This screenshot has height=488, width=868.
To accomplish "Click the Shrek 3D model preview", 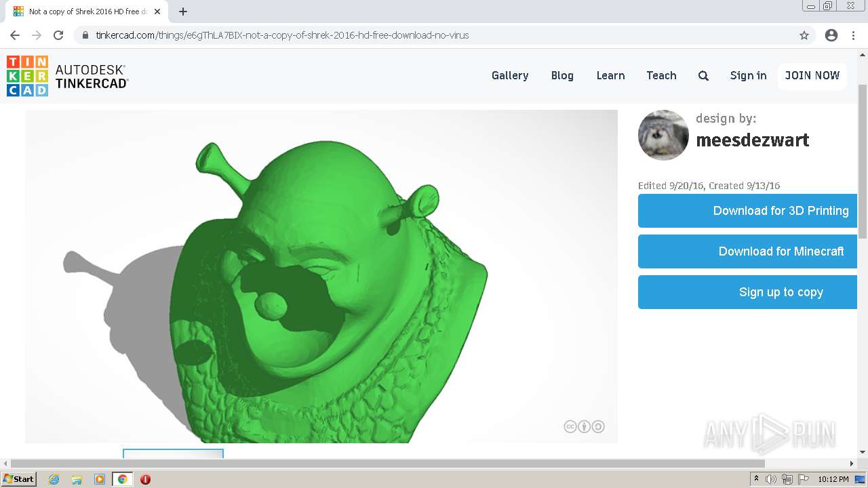I will pyautogui.click(x=321, y=277).
